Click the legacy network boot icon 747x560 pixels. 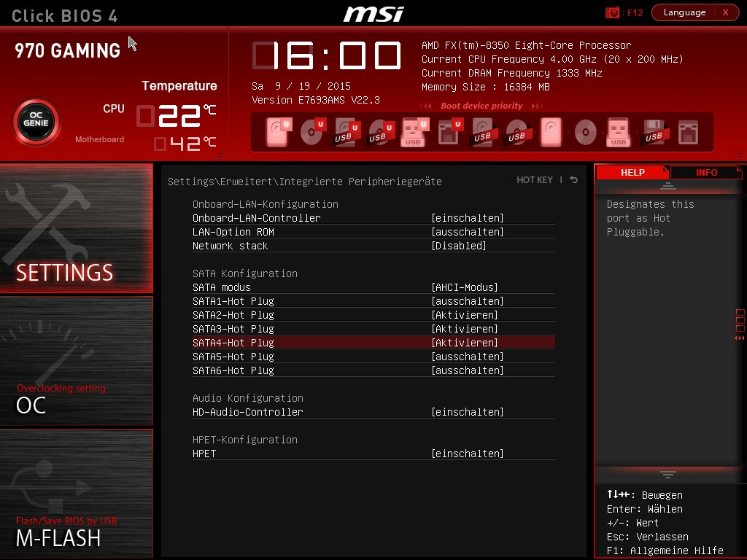tap(689, 132)
